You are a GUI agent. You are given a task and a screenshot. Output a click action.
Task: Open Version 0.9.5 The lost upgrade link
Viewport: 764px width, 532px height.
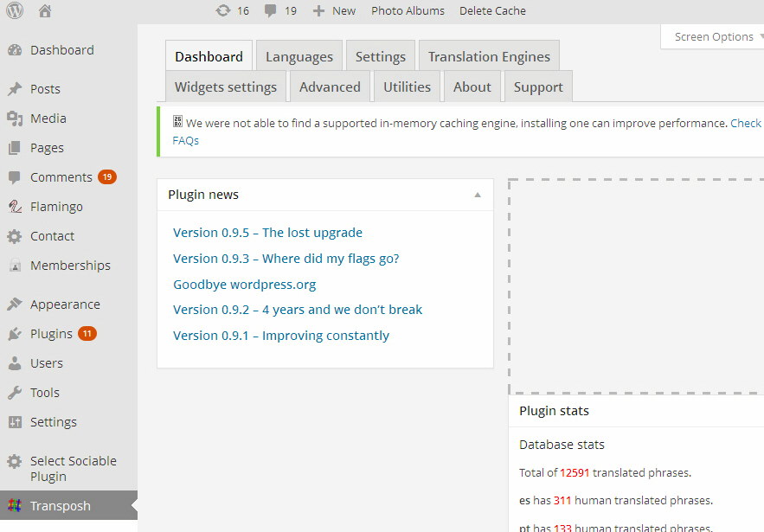[x=267, y=233]
